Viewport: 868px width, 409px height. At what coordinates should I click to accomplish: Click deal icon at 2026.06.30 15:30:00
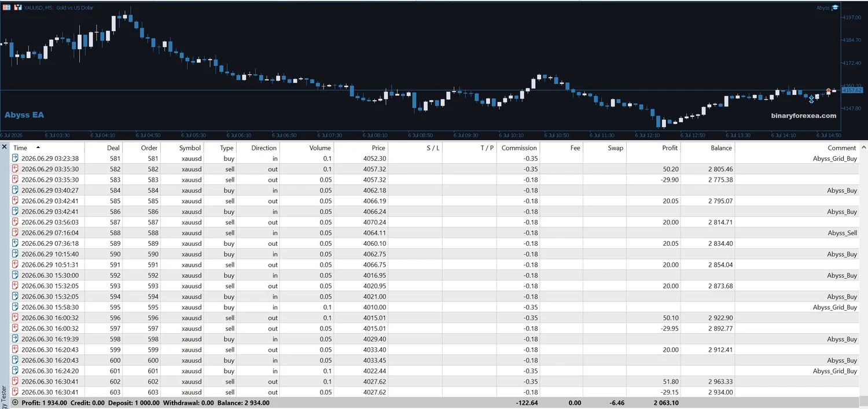16,275
